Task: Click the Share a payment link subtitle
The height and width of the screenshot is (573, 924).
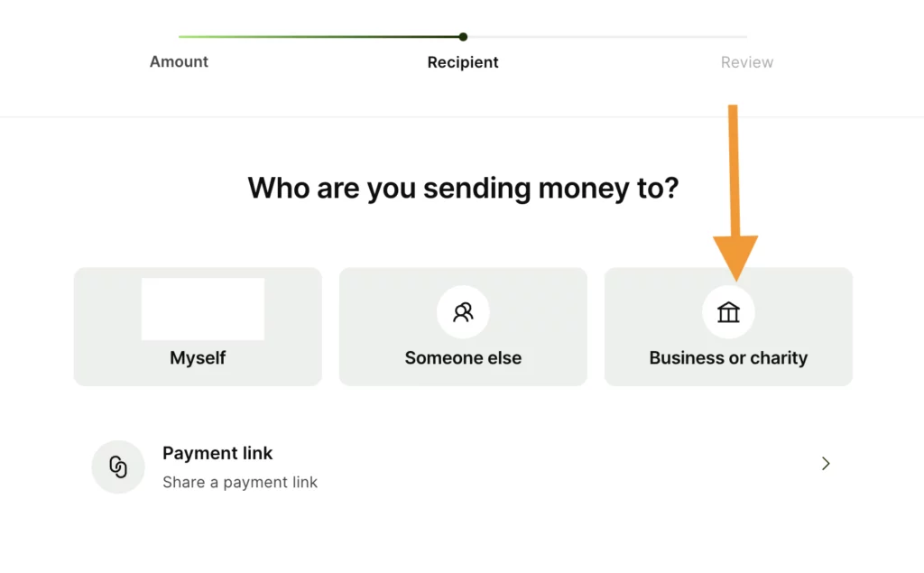Action: (240, 483)
